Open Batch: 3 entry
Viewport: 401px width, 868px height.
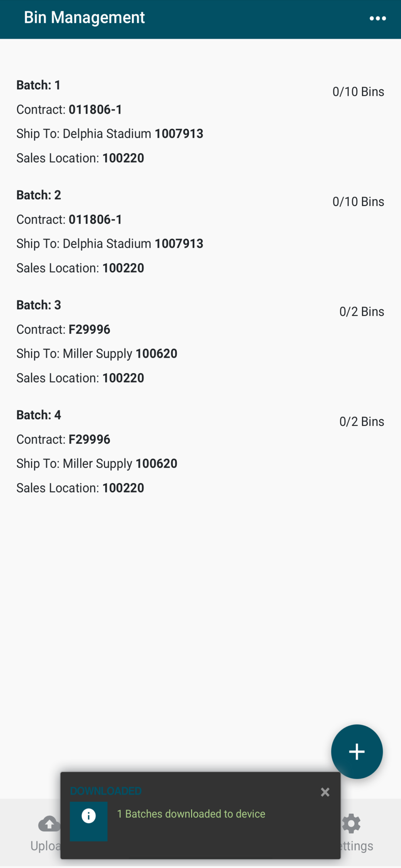(x=200, y=342)
